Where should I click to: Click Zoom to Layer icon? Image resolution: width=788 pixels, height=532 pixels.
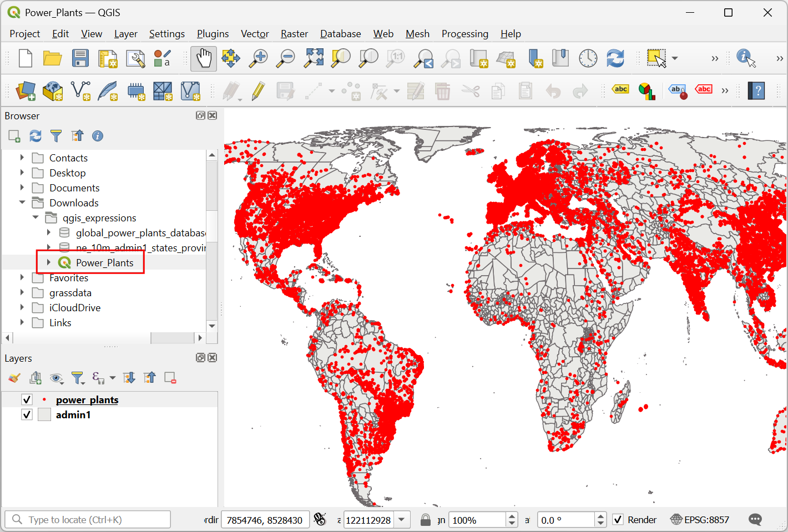pos(368,58)
